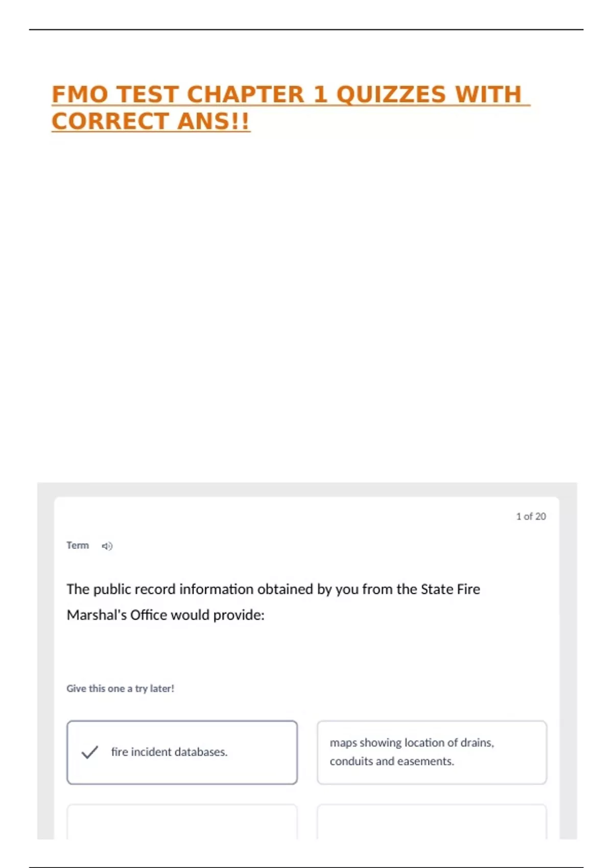This screenshot has width=613, height=868.
Task: Click the line "Marshal's Office would provide:"
Action: tap(166, 615)
